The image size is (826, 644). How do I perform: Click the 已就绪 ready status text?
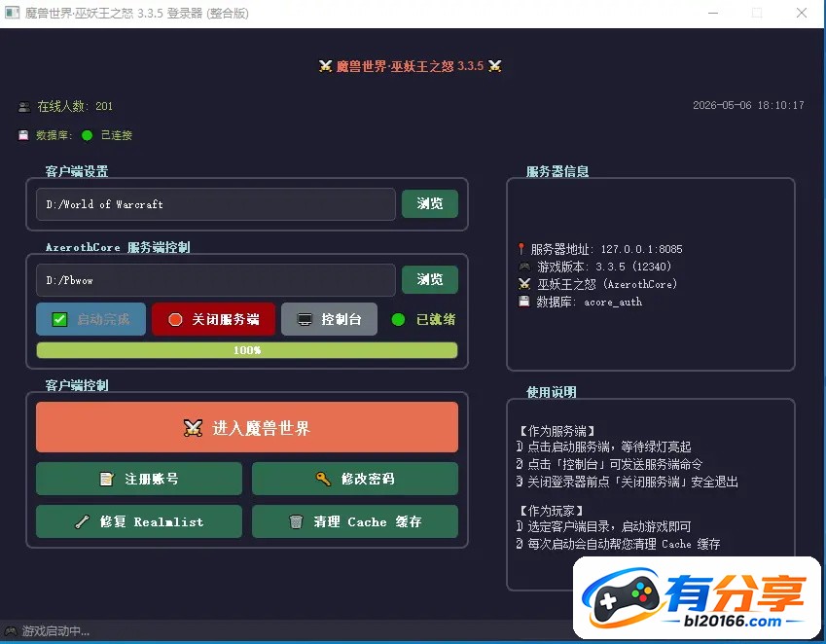436,319
